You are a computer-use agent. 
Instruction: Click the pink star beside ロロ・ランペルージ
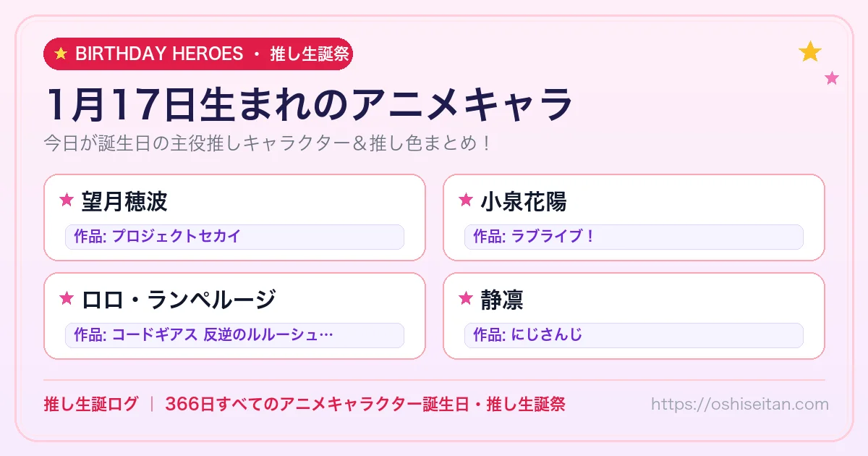(67, 298)
